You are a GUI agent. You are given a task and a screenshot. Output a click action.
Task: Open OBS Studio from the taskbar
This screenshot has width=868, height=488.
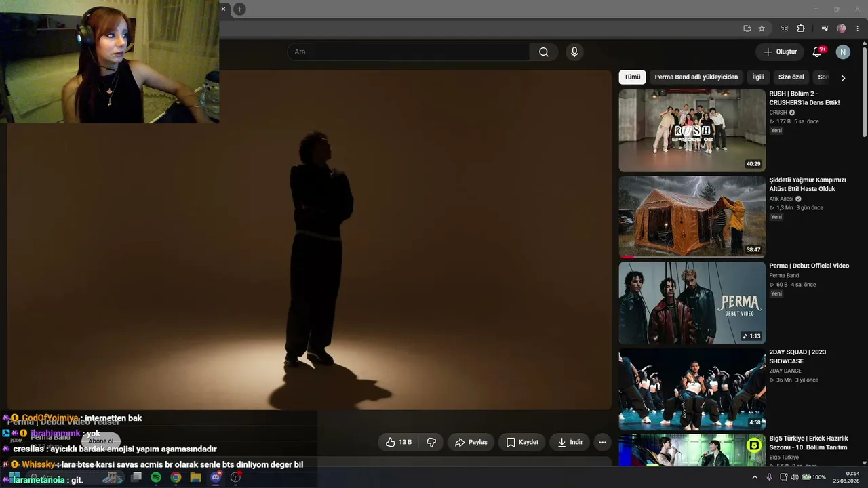(235, 477)
